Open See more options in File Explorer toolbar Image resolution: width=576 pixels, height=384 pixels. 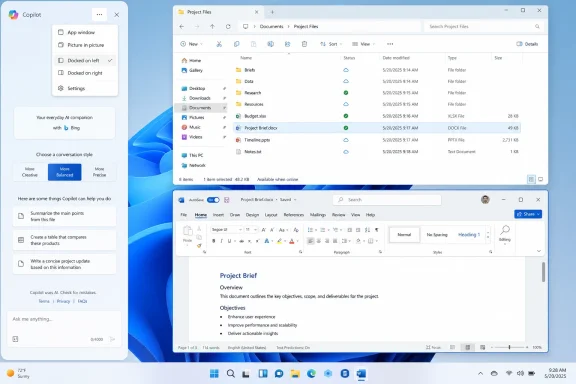(x=390, y=44)
